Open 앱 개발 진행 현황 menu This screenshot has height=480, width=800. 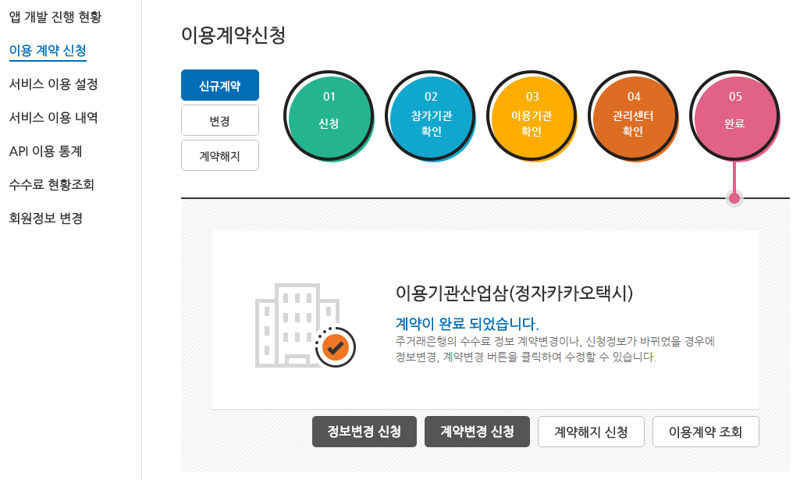55,17
